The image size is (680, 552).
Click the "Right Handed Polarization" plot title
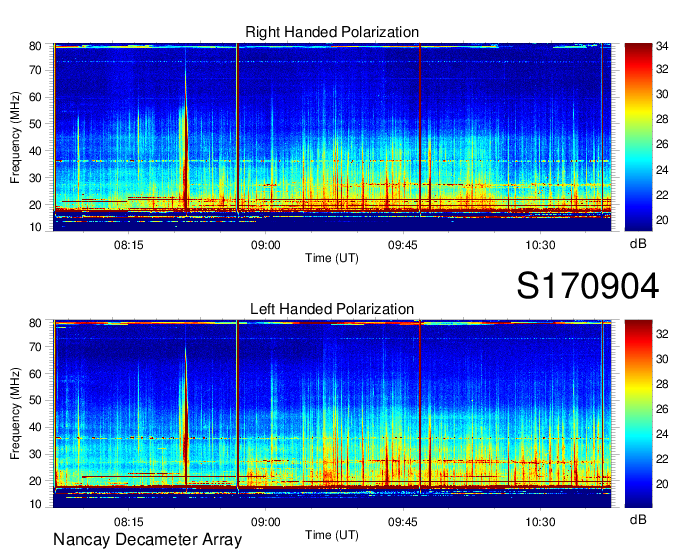tap(332, 32)
